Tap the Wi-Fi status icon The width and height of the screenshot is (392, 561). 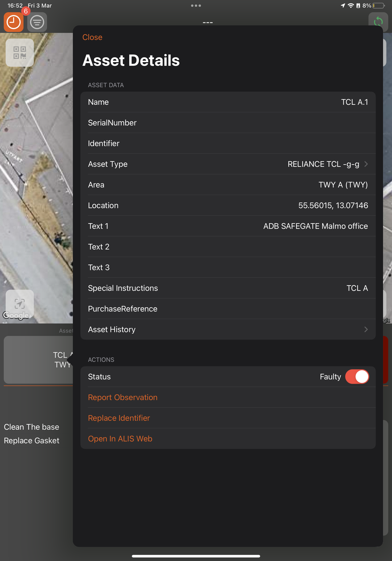tap(350, 6)
